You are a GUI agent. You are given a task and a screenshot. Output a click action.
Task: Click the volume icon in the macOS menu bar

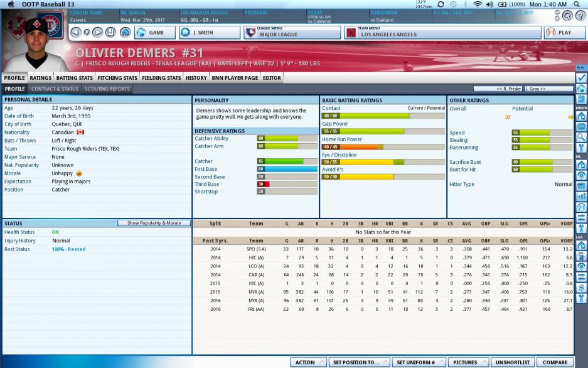[x=489, y=4]
